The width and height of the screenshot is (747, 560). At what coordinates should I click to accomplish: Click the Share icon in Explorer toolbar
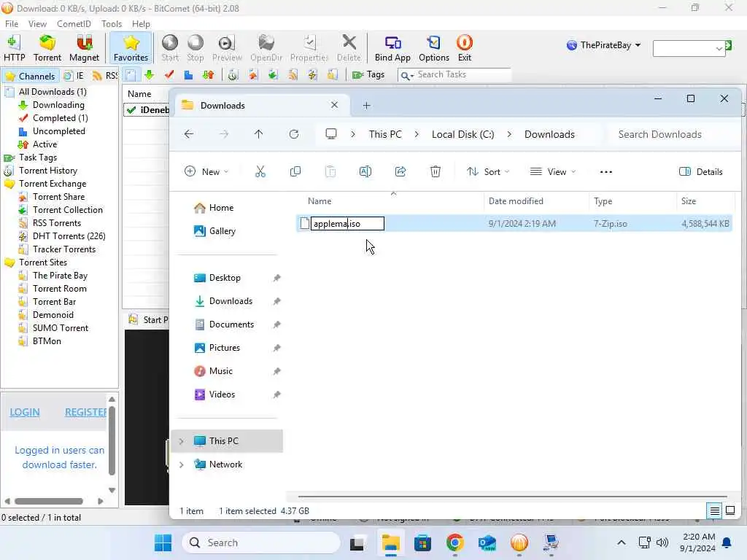pyautogui.click(x=400, y=172)
